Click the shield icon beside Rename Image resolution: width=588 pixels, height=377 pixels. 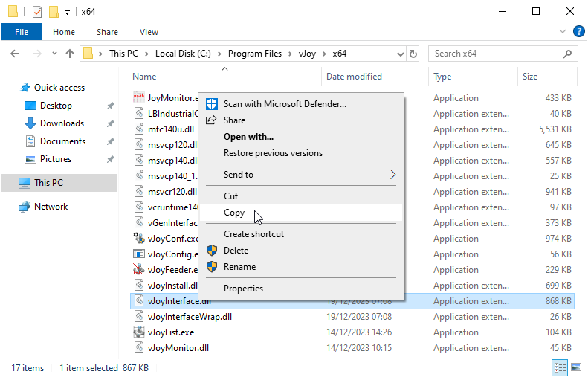(x=212, y=267)
